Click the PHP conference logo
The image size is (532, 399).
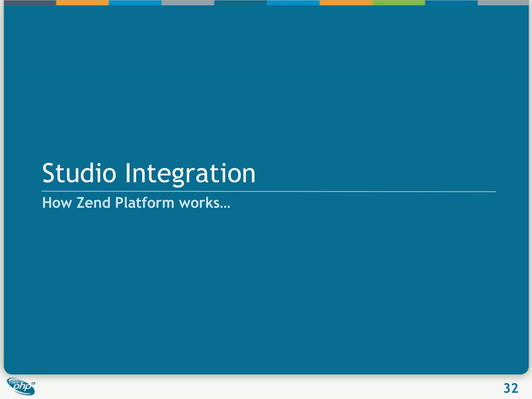[21, 386]
